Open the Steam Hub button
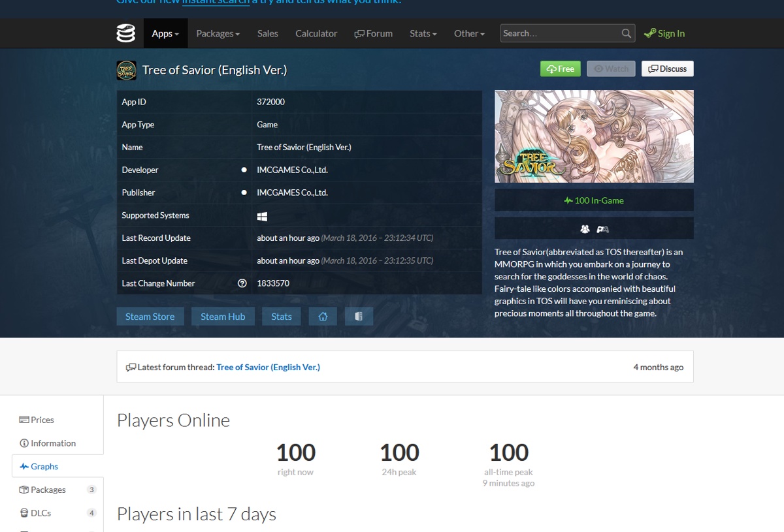The image size is (784, 532). click(223, 317)
